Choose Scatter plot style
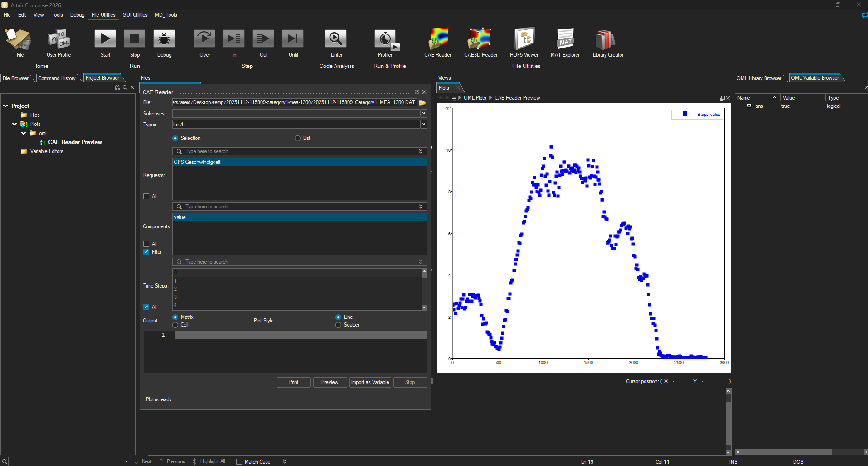868x466 pixels. tap(338, 325)
